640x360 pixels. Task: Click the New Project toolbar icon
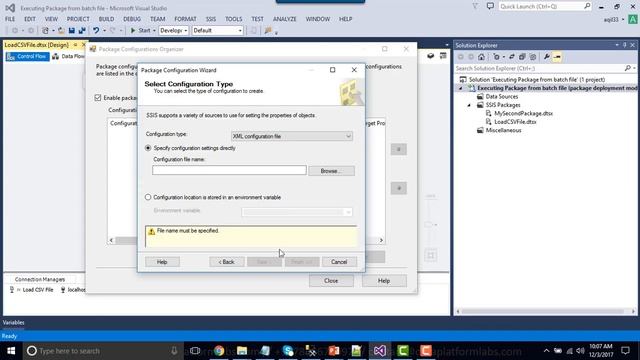[x=45, y=31]
